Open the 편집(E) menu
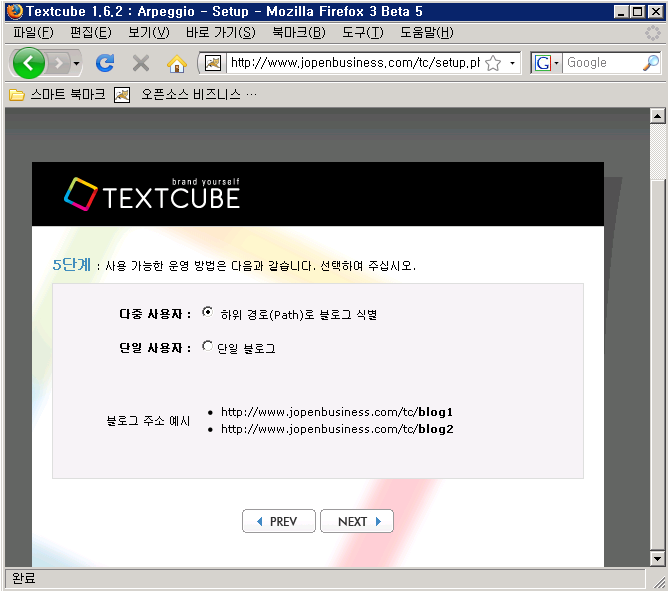 point(91,32)
